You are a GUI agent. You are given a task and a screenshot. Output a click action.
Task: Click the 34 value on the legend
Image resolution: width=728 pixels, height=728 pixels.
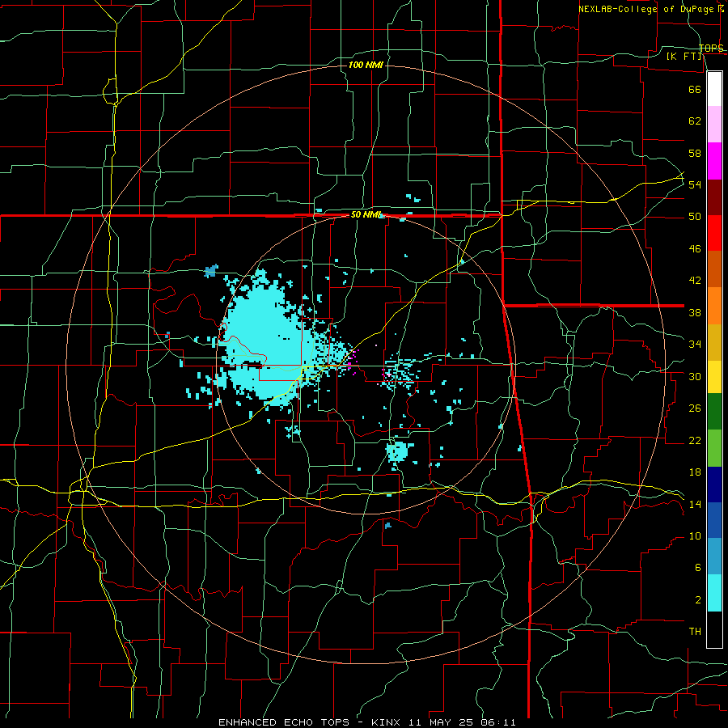point(695,345)
